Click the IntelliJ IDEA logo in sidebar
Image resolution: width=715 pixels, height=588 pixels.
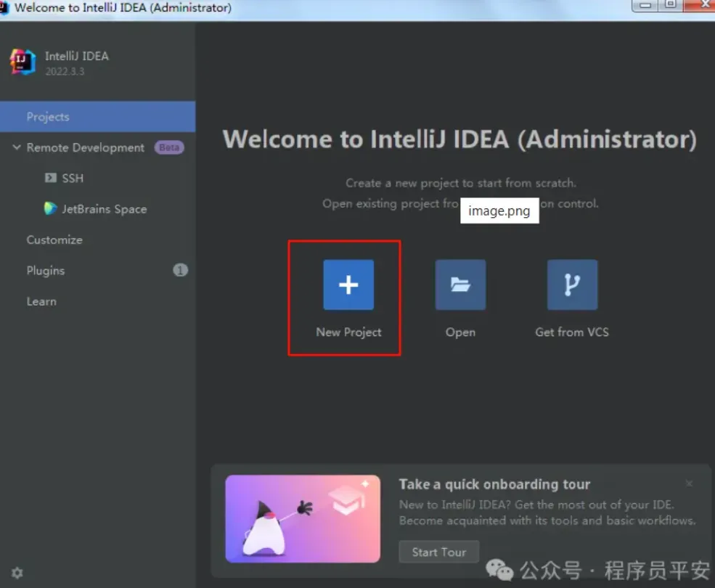[x=23, y=62]
